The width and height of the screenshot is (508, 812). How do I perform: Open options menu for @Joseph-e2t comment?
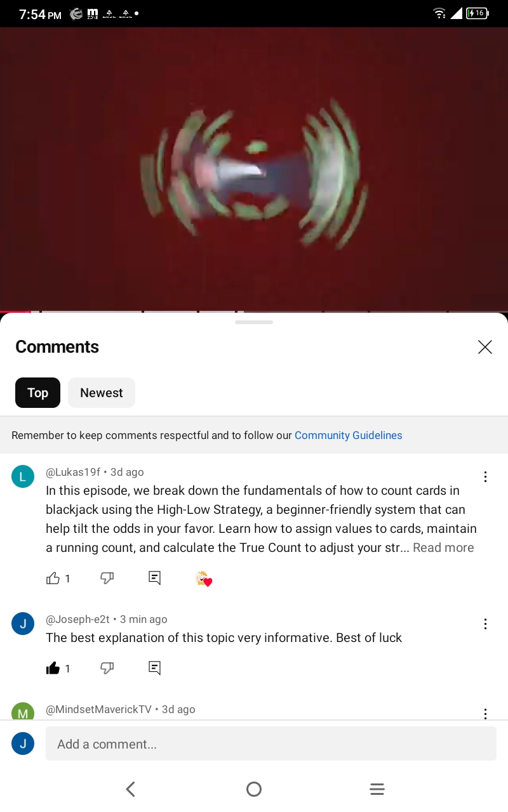[x=485, y=624]
